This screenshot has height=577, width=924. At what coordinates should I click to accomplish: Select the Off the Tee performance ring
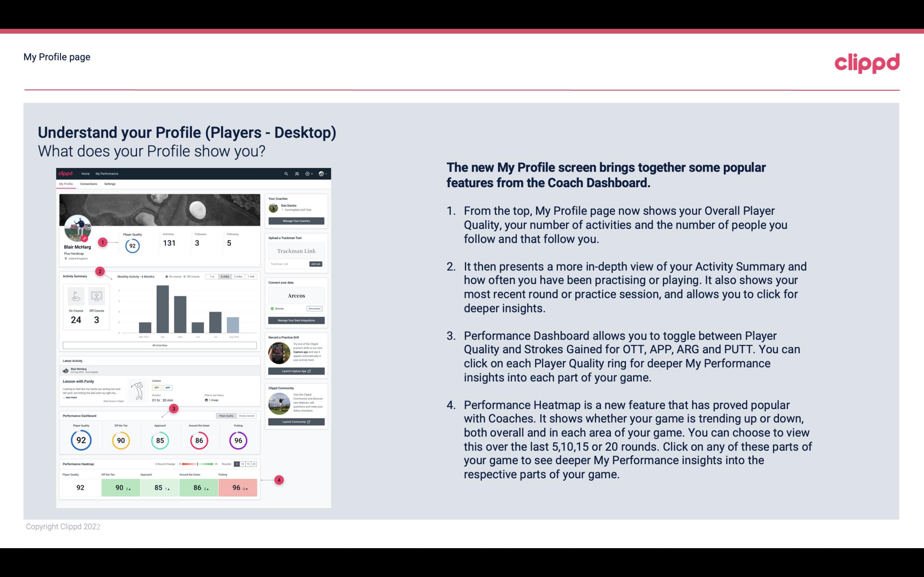click(x=121, y=439)
